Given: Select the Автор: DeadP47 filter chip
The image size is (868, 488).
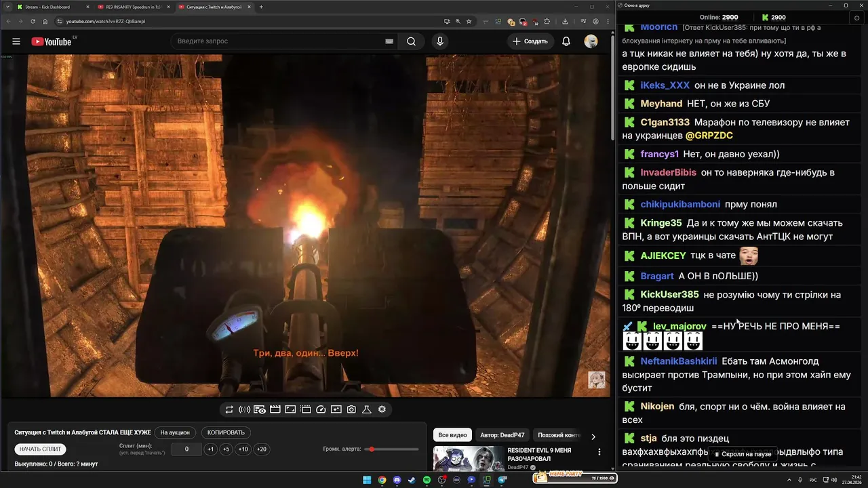Looking at the screenshot, I should click(x=502, y=435).
